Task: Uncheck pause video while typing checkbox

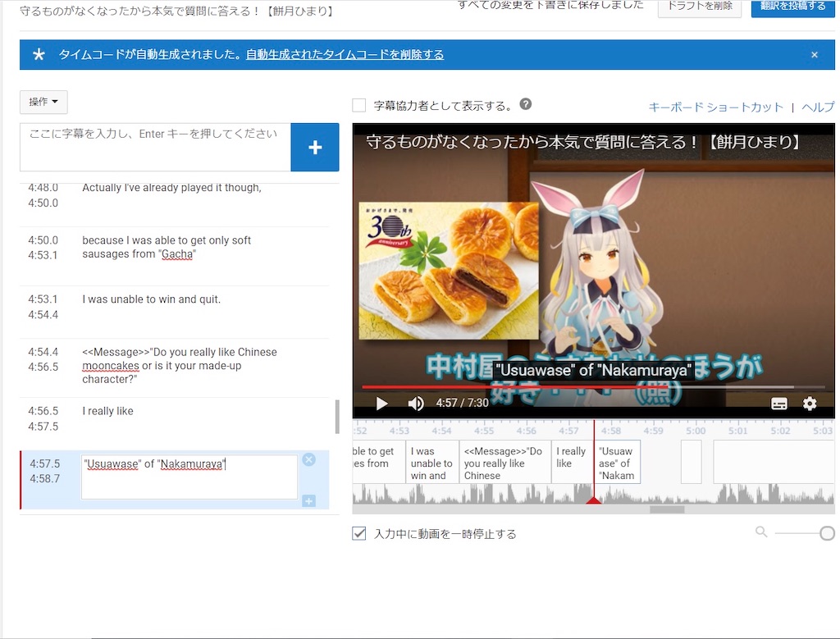Action: [359, 533]
